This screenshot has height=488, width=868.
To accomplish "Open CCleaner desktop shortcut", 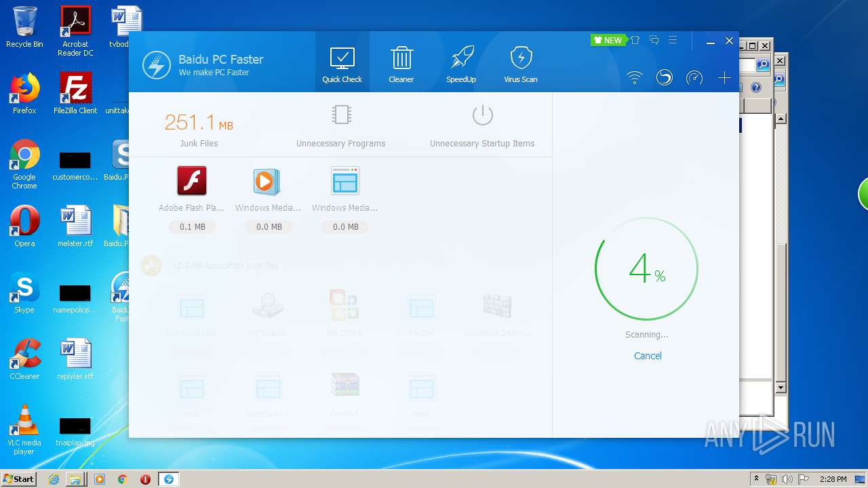I will click(24, 359).
